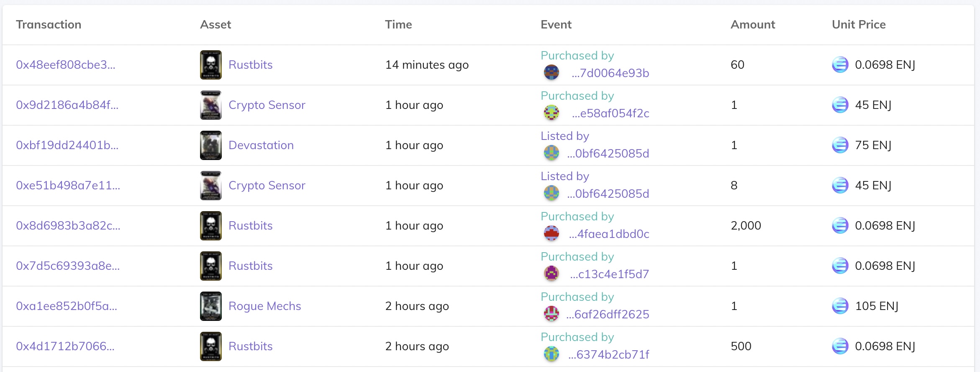Open transaction 0xbf19dd24401b...
Screen dimensions: 980x372
coord(67,145)
